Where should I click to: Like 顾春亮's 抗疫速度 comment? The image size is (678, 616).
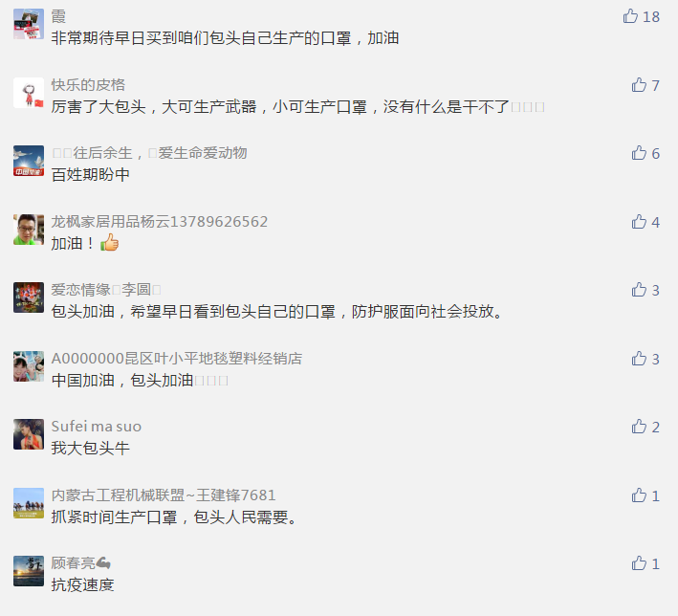click(639, 563)
